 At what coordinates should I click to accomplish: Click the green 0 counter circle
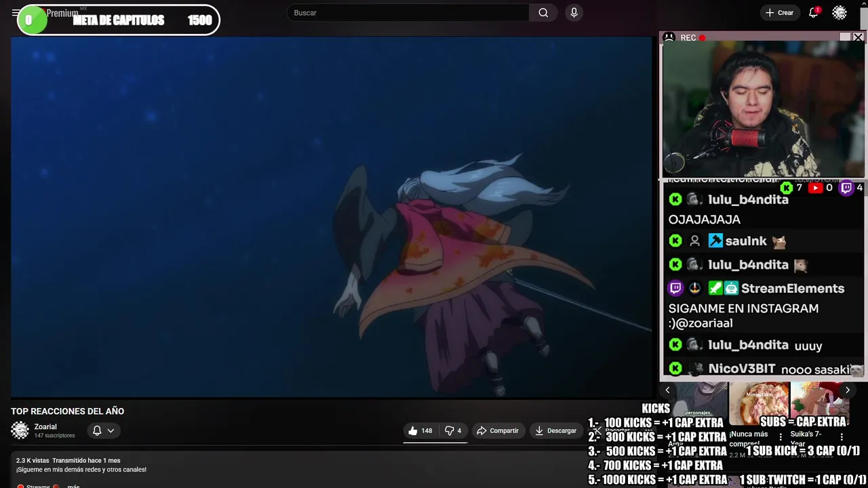point(32,20)
